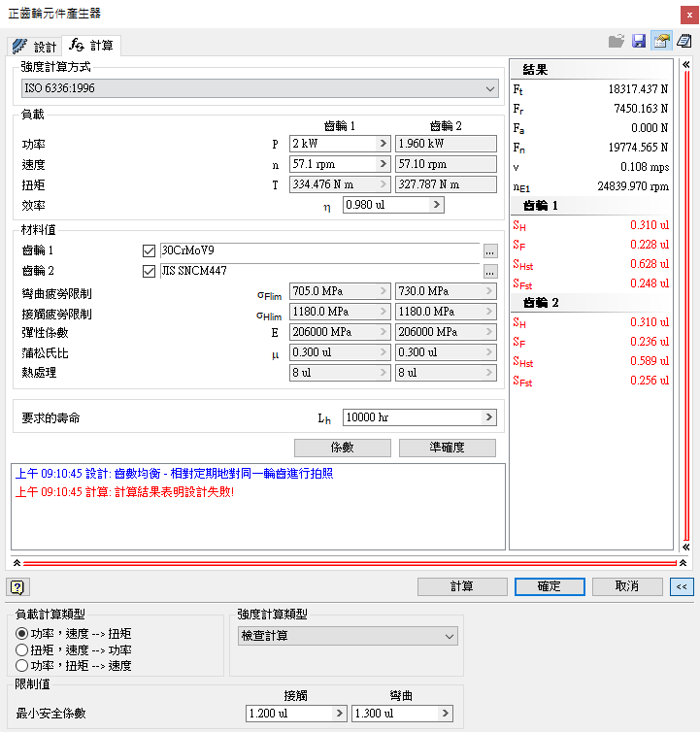700x732 pixels.
Task: Switch to the 設計 tab
Action: [x=35, y=47]
